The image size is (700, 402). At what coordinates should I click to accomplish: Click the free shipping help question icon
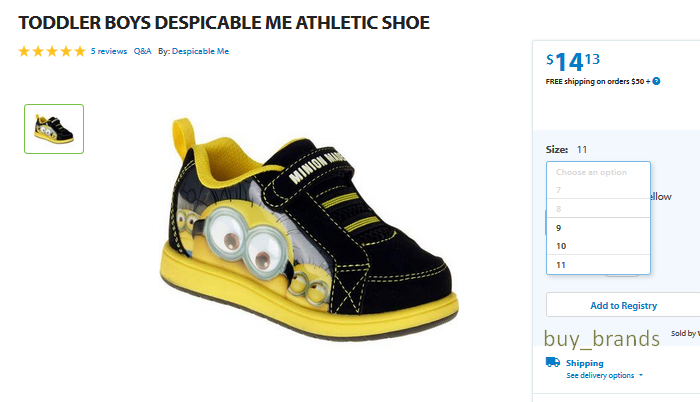tap(656, 81)
